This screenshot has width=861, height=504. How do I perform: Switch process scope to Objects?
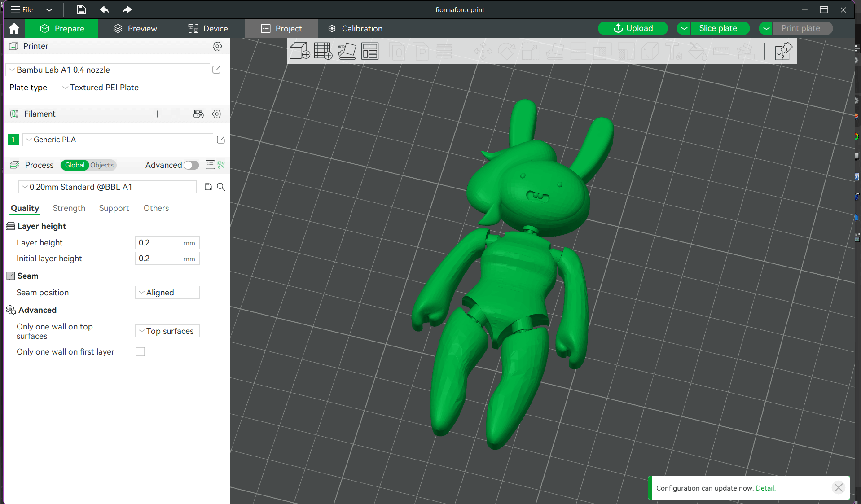click(x=102, y=165)
